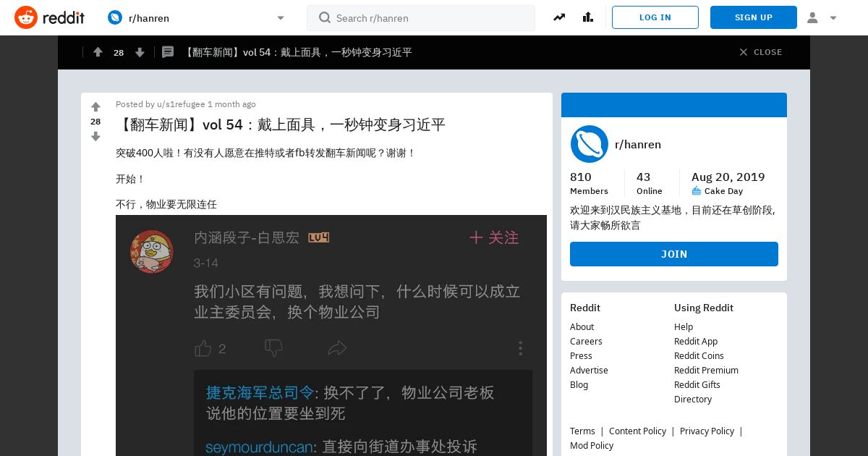The height and width of the screenshot is (456, 868).
Task: Open the embedded screenshot image in the post
Action: point(331,335)
